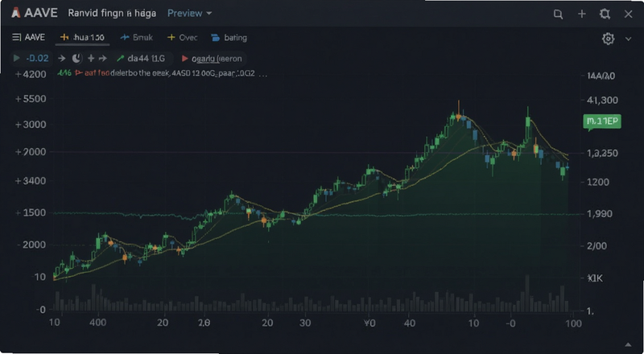Expand the small arrow at bottom-right corner
644x354 pixels.
pos(628,344)
